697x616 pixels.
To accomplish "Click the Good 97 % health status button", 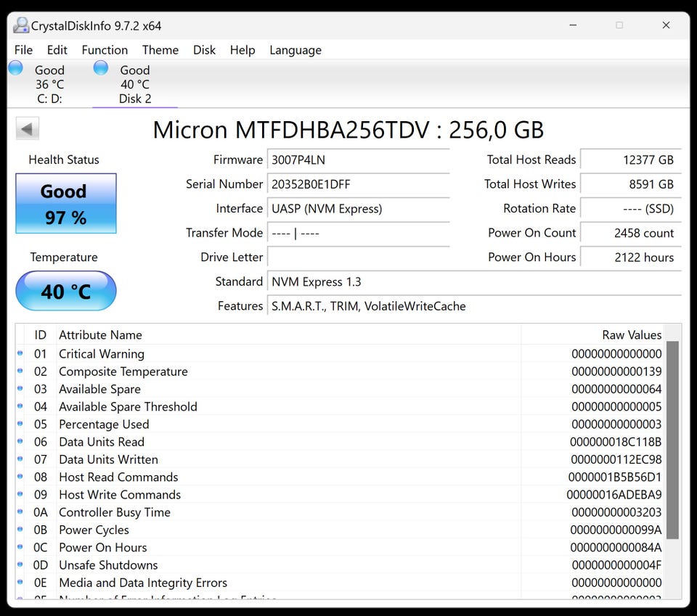I will (66, 204).
